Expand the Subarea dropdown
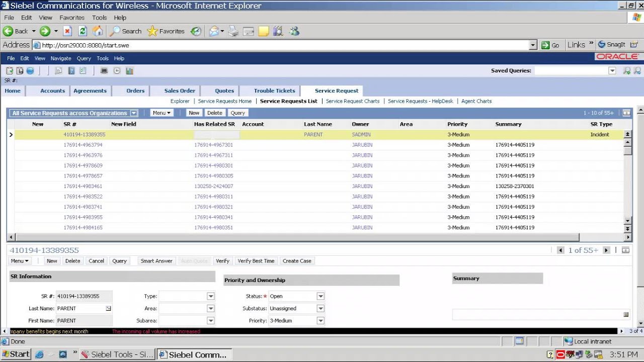The image size is (644, 362). tap(211, 320)
